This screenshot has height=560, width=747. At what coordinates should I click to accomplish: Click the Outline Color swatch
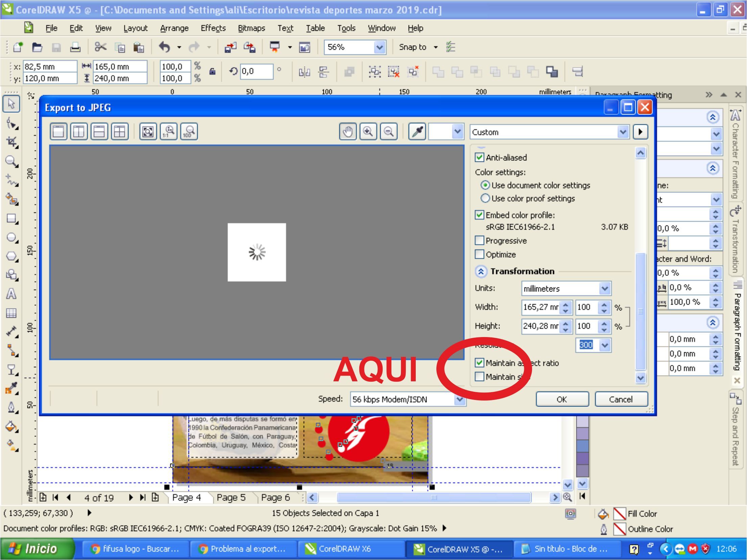point(619,529)
